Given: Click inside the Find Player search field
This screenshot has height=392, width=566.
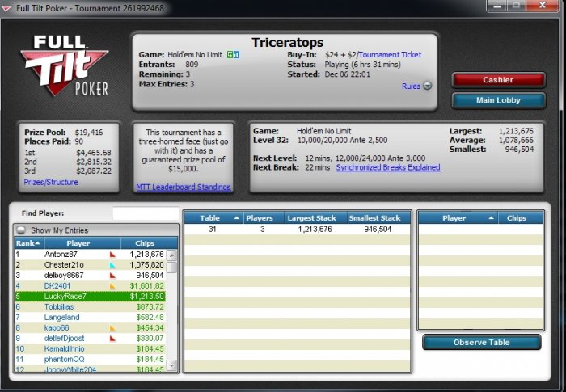Looking at the screenshot, I should click(146, 213).
